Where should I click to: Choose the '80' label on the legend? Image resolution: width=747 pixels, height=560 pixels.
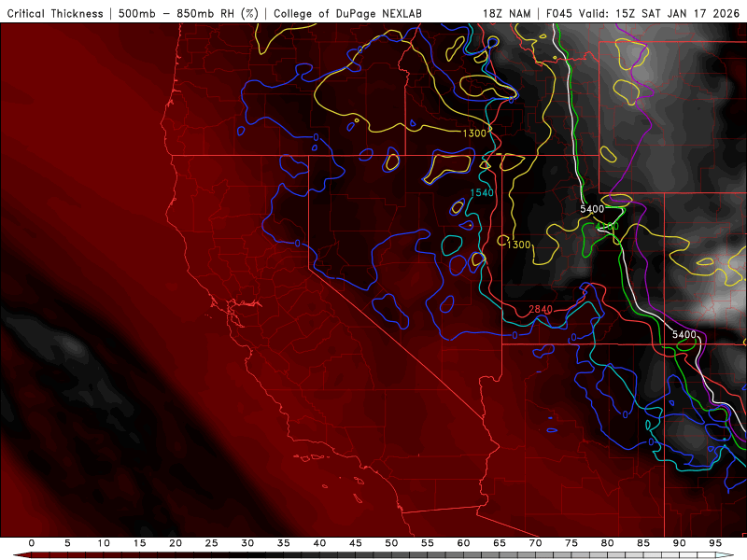[x=608, y=543]
